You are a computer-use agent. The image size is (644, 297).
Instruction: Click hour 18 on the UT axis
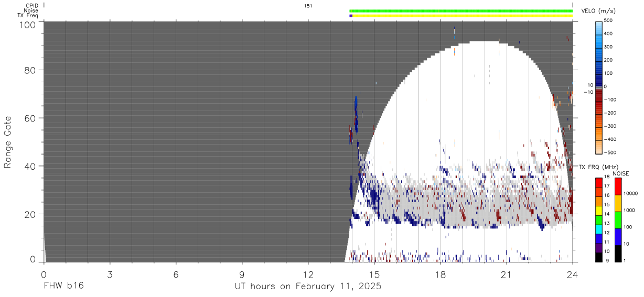(440, 274)
